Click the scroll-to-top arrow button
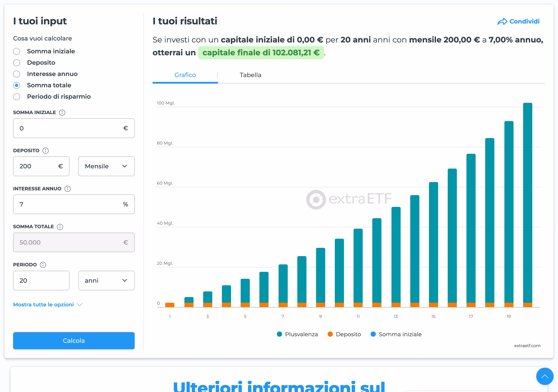 pyautogui.click(x=545, y=376)
